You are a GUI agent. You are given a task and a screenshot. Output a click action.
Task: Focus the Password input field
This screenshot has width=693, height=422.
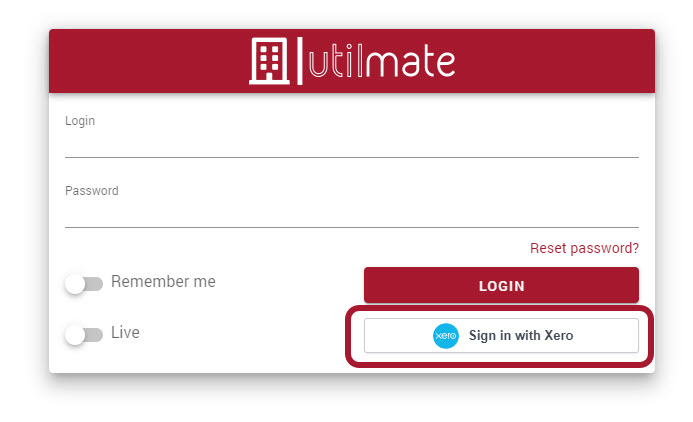click(x=351, y=214)
